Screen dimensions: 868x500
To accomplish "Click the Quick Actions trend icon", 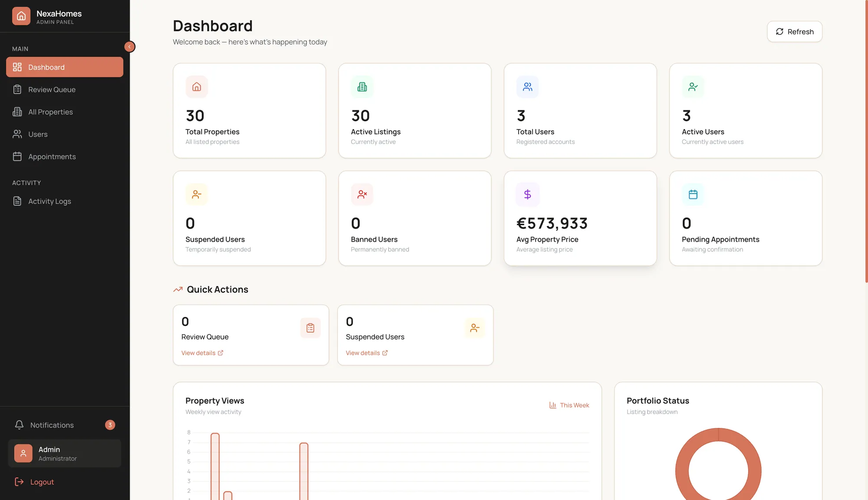I will pyautogui.click(x=178, y=289).
